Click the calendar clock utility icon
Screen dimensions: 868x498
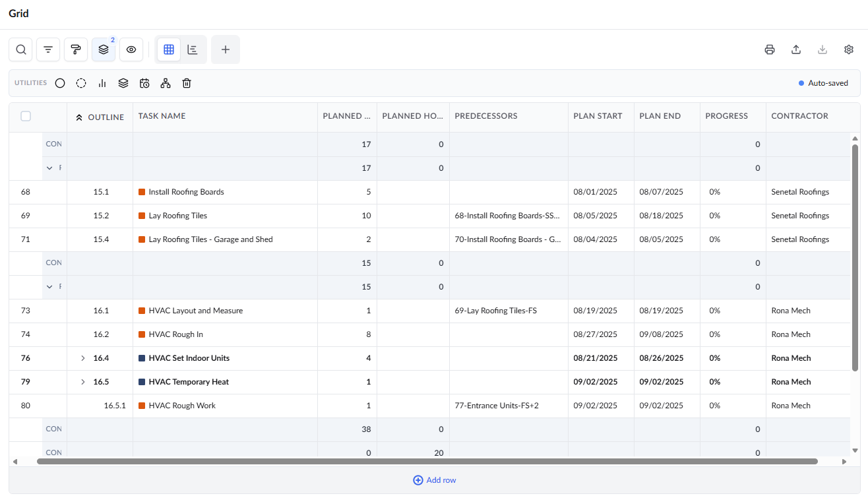tap(144, 83)
